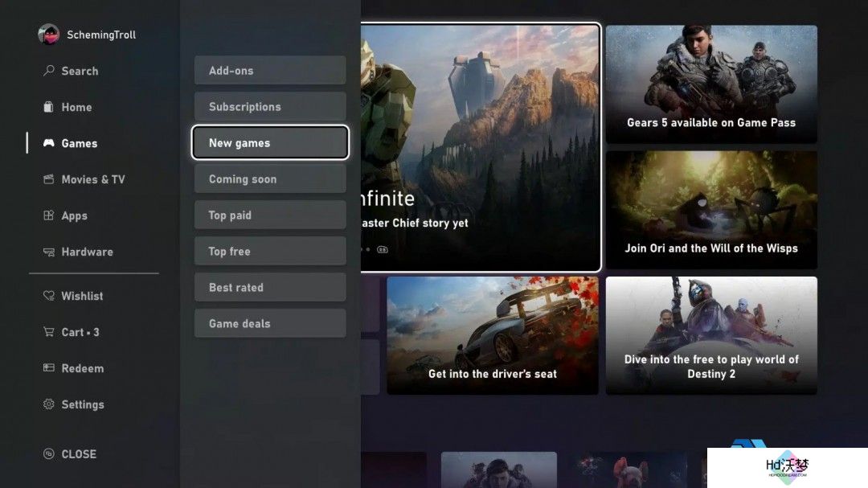Click the Apps grid icon
The width and height of the screenshot is (868, 488).
(49, 215)
